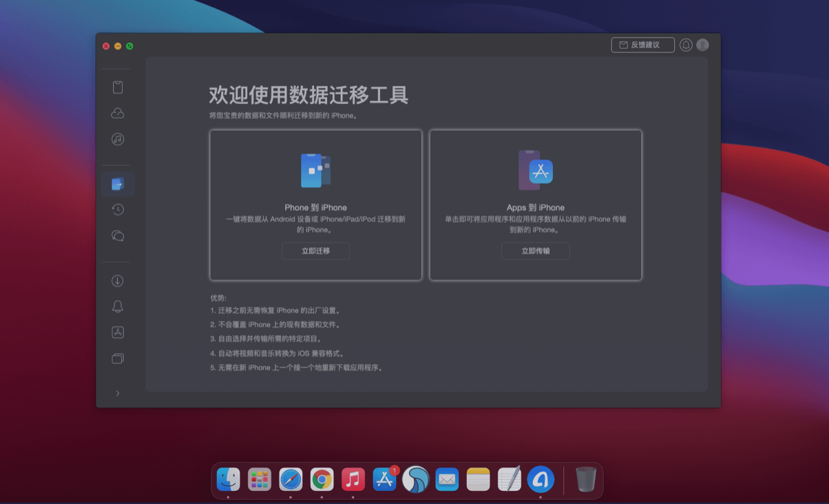Open the Trash in the Dock
Viewport: 829px width, 504px height.
(586, 479)
